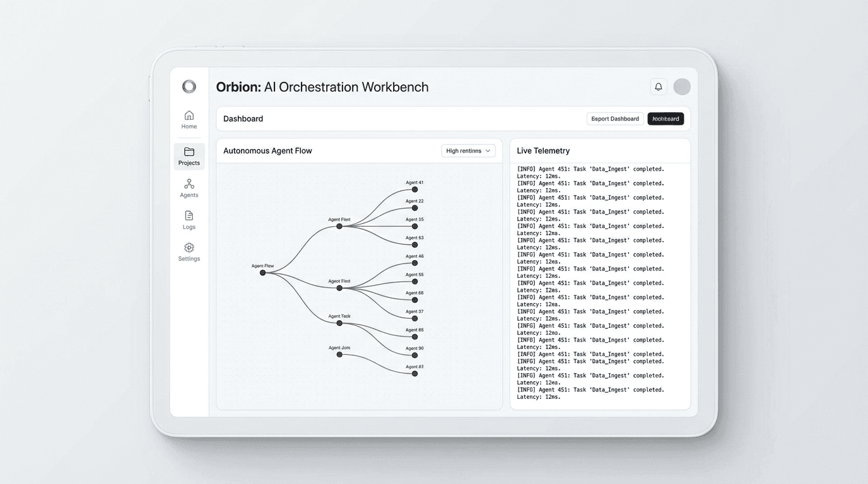The width and height of the screenshot is (868, 484).
Task: Click the Agent 46 node
Action: click(x=415, y=263)
